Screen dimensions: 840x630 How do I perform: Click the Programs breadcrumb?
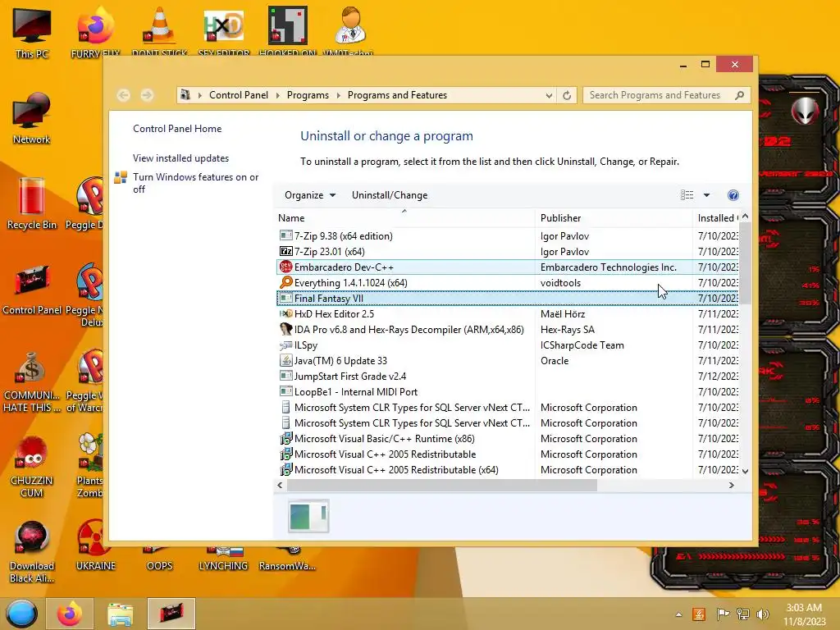(308, 95)
